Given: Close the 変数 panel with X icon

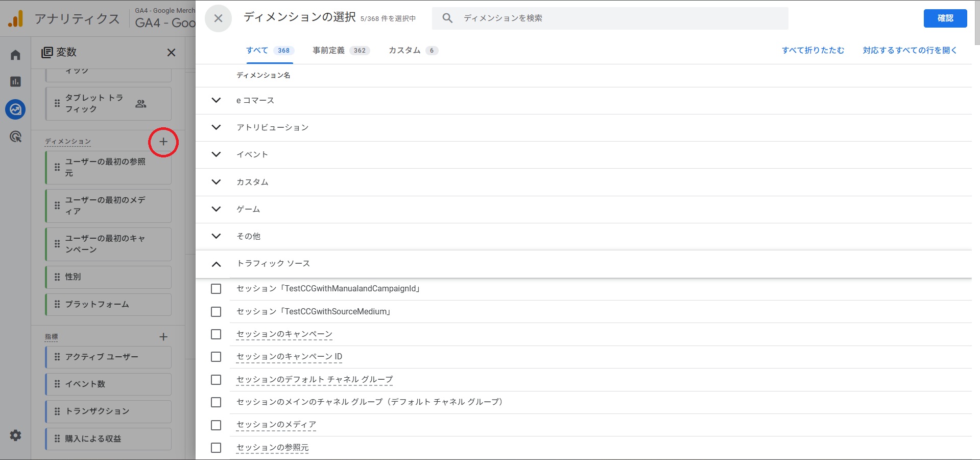Looking at the screenshot, I should click(x=171, y=52).
